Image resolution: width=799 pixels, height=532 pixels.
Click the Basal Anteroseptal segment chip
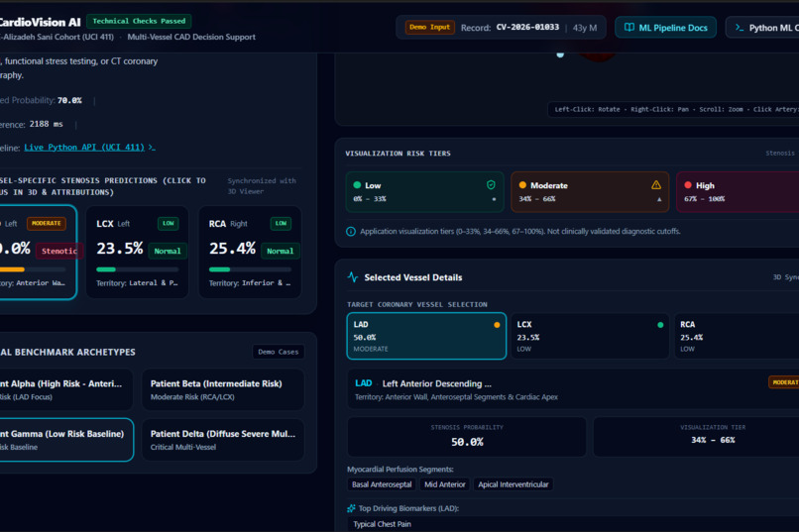pyautogui.click(x=382, y=484)
